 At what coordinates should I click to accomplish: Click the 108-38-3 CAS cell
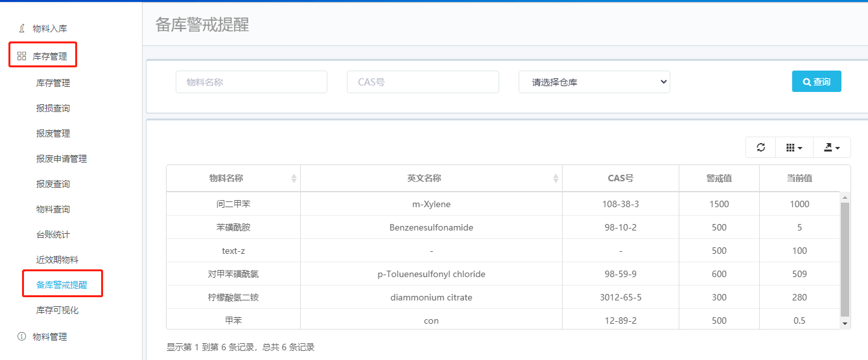coord(620,204)
